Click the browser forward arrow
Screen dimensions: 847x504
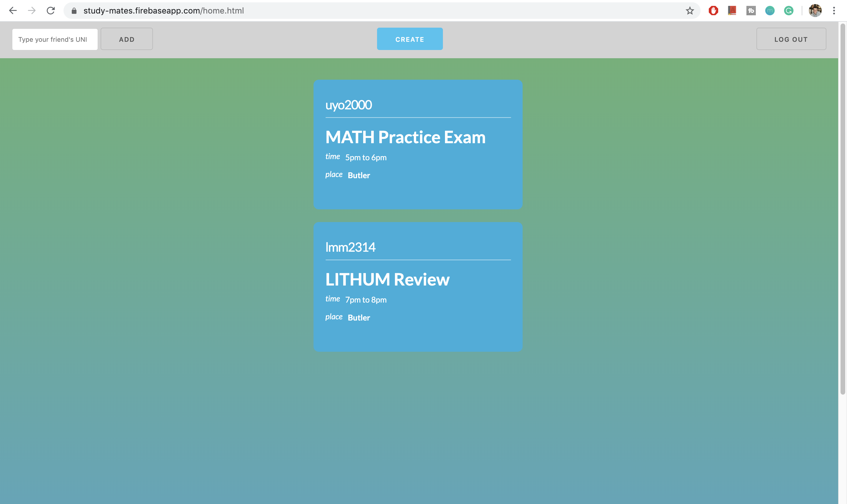pyautogui.click(x=32, y=11)
